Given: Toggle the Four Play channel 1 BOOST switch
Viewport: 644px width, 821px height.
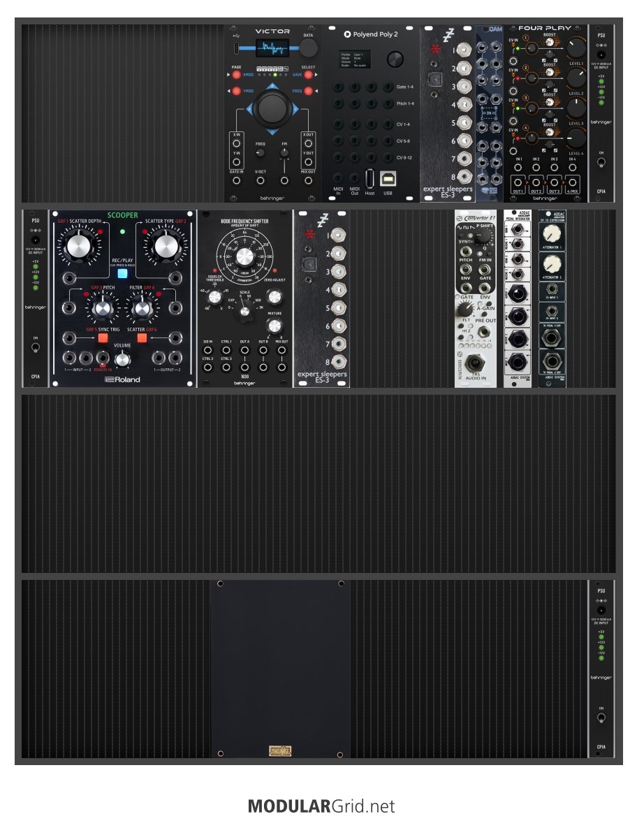Looking at the screenshot, I should click(x=550, y=42).
